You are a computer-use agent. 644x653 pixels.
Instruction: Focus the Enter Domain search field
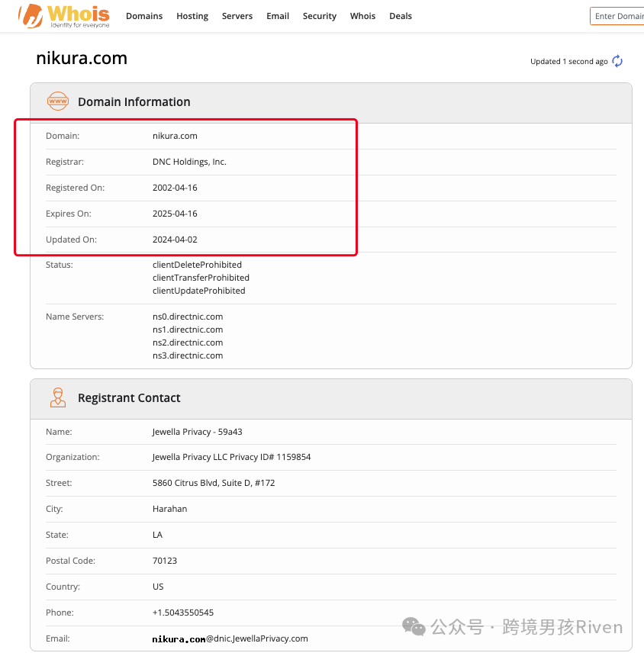tap(617, 16)
